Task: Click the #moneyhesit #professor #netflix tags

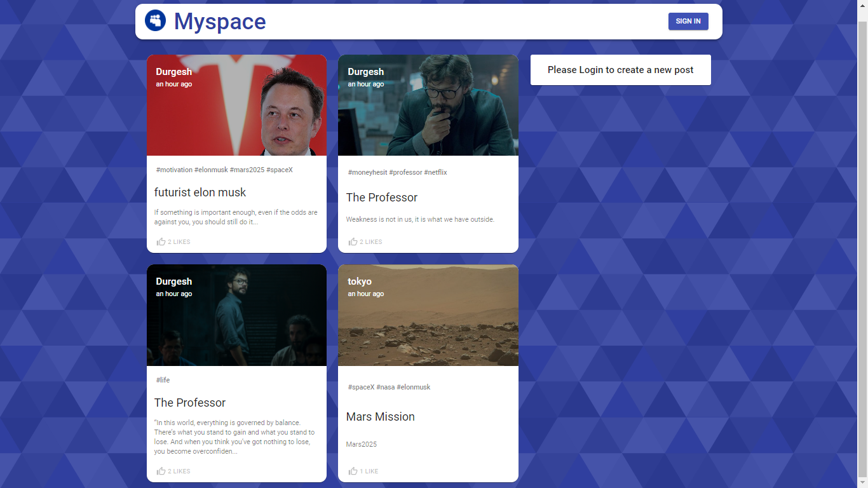Action: 397,172
